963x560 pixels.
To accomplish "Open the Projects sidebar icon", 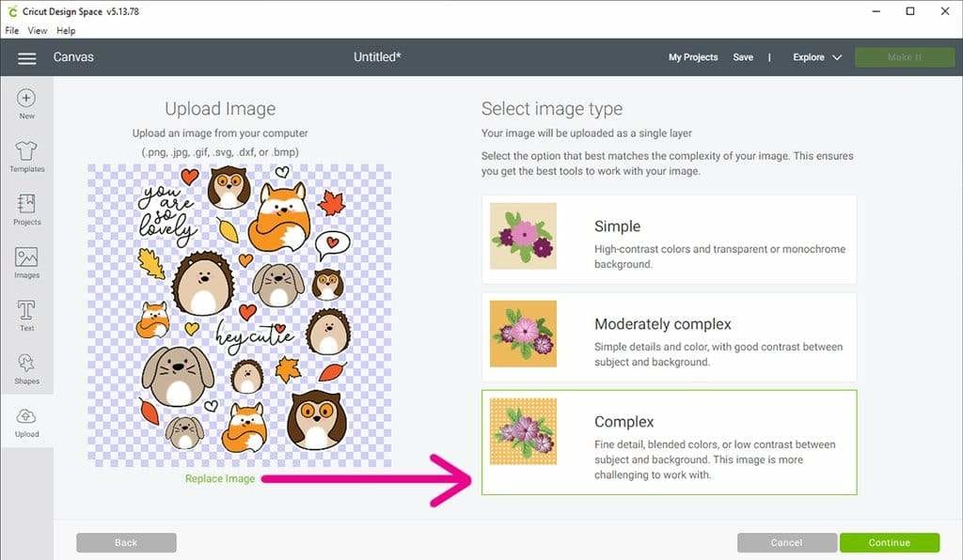I will [26, 204].
